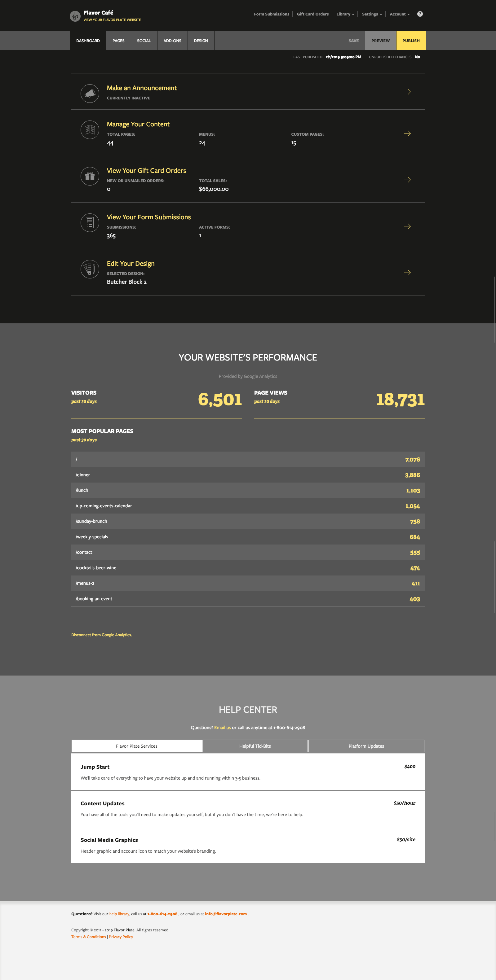
Task: Click the megaphone announcement icon
Action: pos(90,93)
